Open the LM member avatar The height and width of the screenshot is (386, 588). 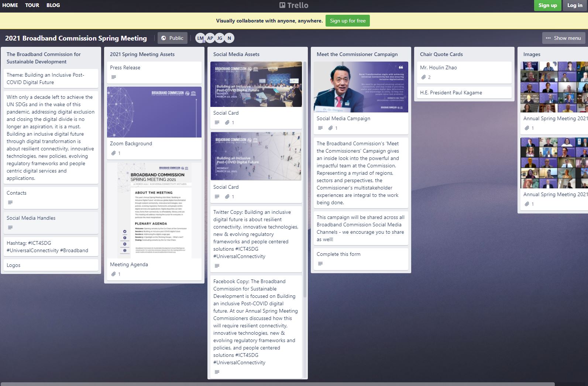[x=200, y=38]
